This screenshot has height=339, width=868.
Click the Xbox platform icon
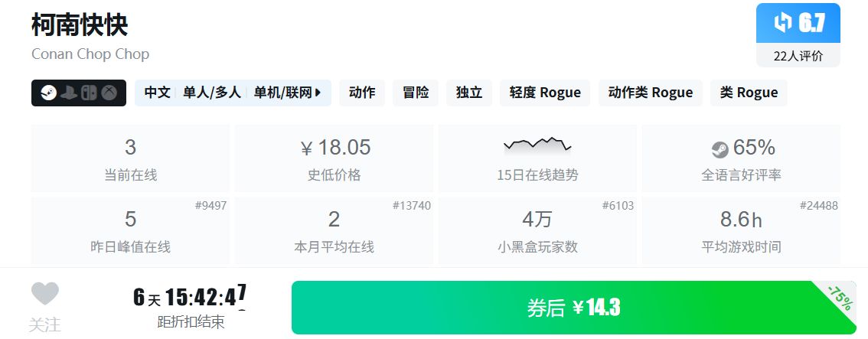[110, 93]
